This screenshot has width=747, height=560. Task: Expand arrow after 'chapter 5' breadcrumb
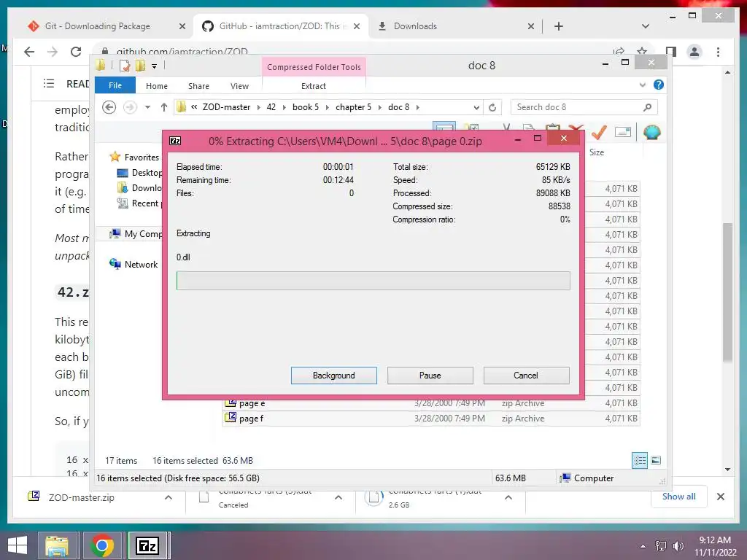(x=379, y=107)
